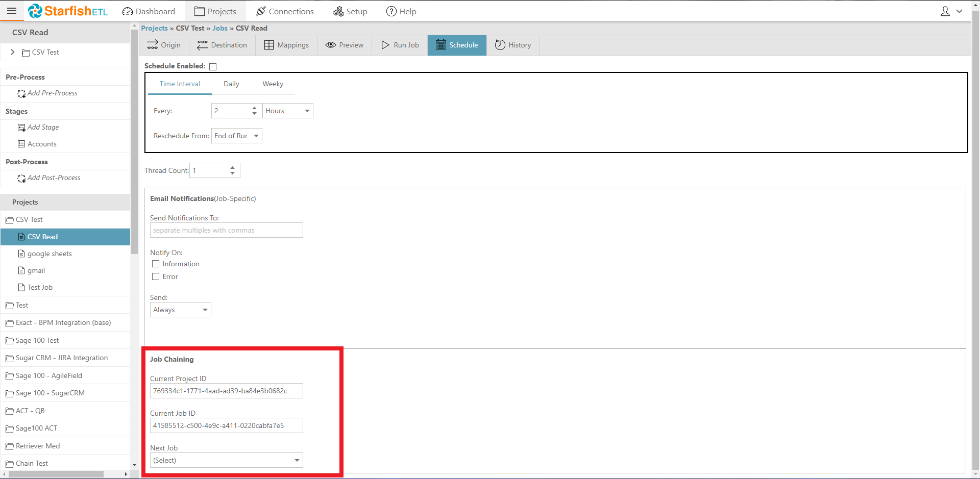
Task: Click the Add Pre-Process link
Action: pyautogui.click(x=53, y=93)
